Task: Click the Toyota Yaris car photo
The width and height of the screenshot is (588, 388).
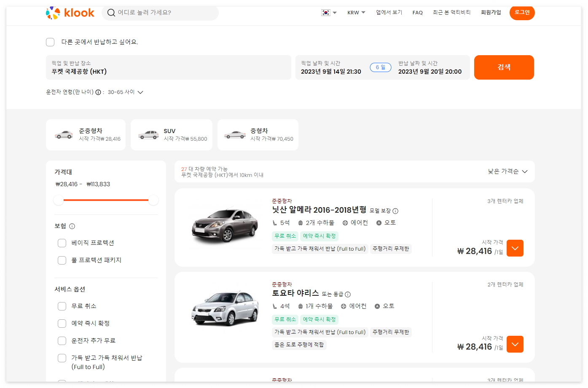Action: point(225,308)
